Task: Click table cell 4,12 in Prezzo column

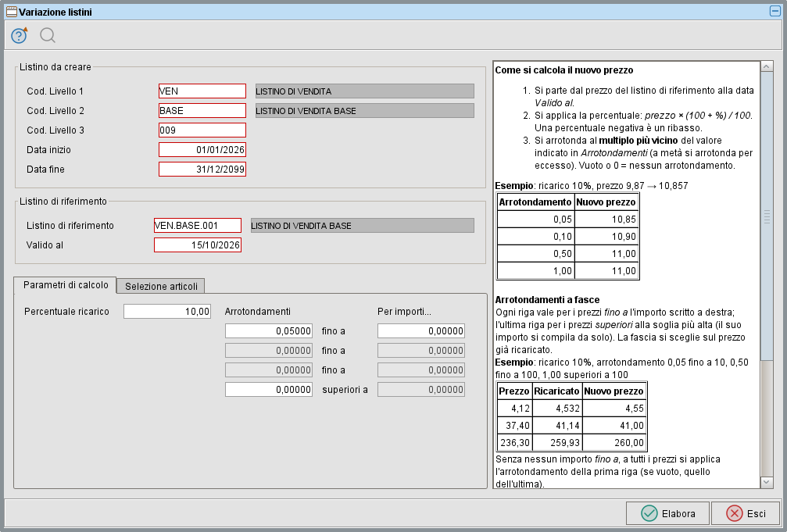Action: [x=514, y=409]
